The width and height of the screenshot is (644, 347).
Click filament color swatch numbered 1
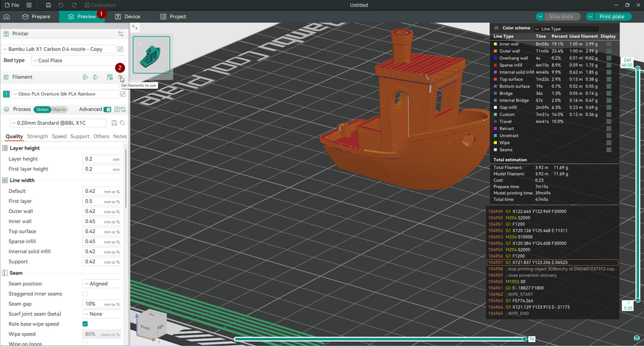[x=6, y=94]
